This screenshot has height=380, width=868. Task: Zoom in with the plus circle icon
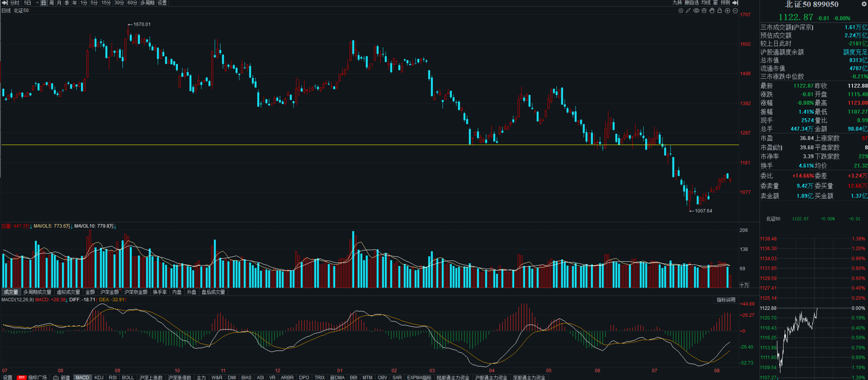click(727, 11)
